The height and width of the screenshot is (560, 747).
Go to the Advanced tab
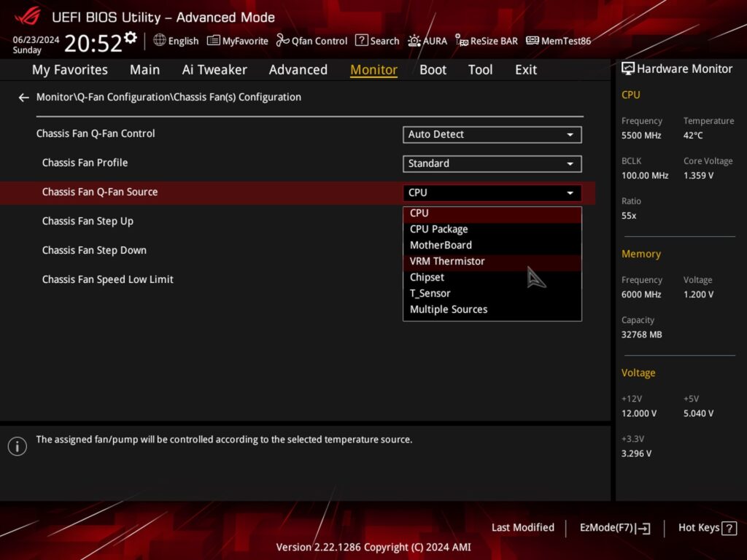(x=298, y=70)
